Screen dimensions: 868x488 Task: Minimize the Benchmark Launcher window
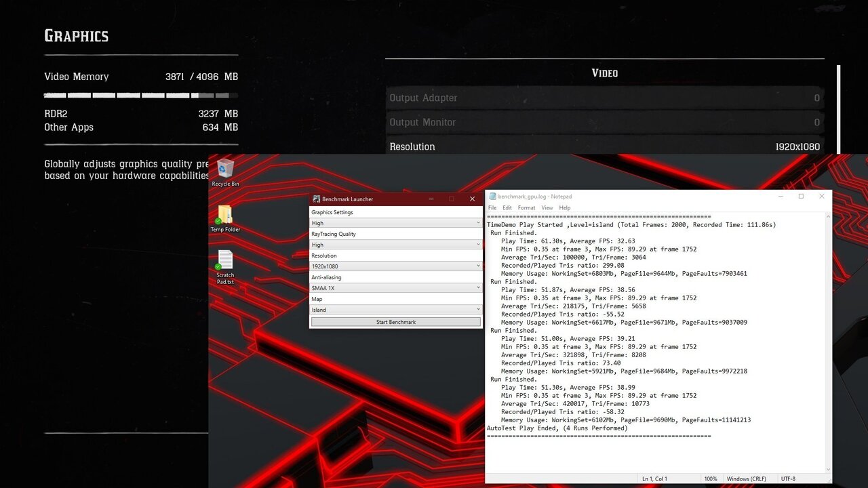(x=431, y=199)
